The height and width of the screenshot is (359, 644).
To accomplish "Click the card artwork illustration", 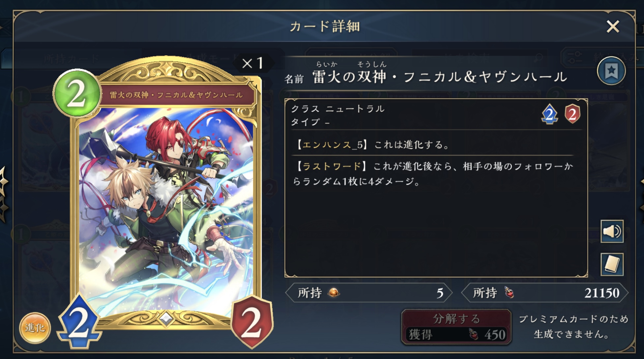I will click(x=166, y=211).
